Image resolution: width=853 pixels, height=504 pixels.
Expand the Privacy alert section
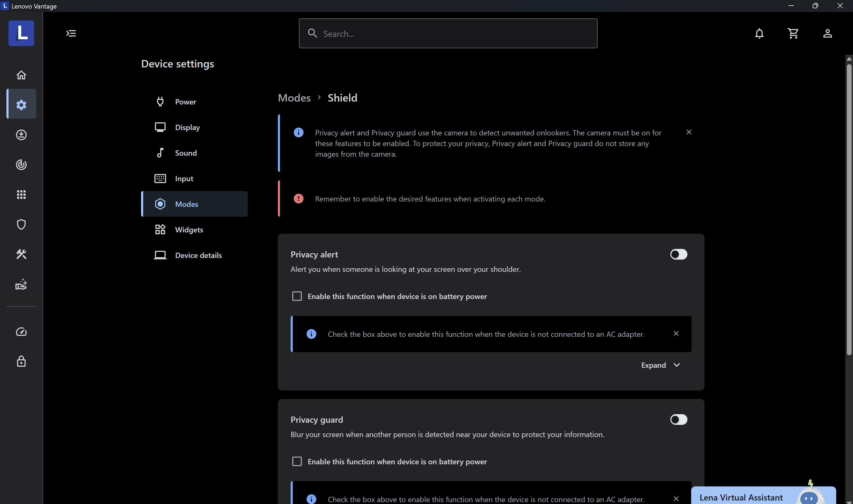point(660,365)
